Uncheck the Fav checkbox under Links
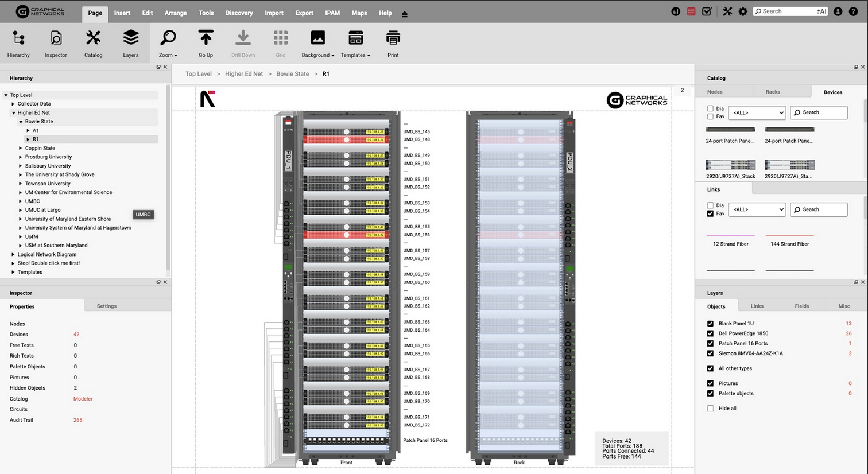The height and width of the screenshot is (474, 868). 710,213
